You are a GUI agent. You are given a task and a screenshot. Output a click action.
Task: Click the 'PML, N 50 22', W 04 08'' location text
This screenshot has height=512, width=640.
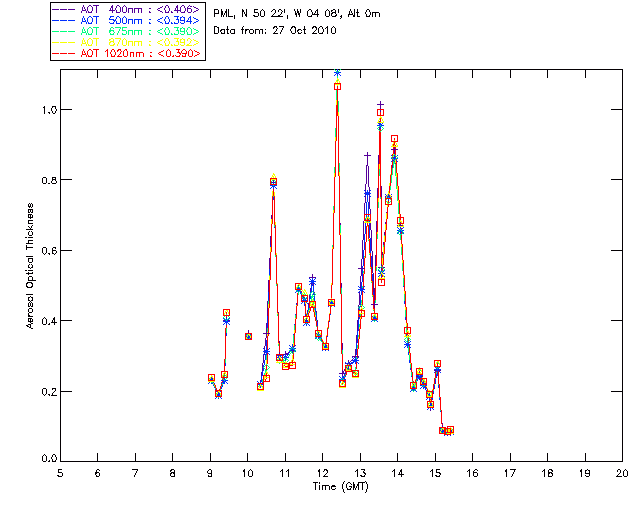click(279, 13)
